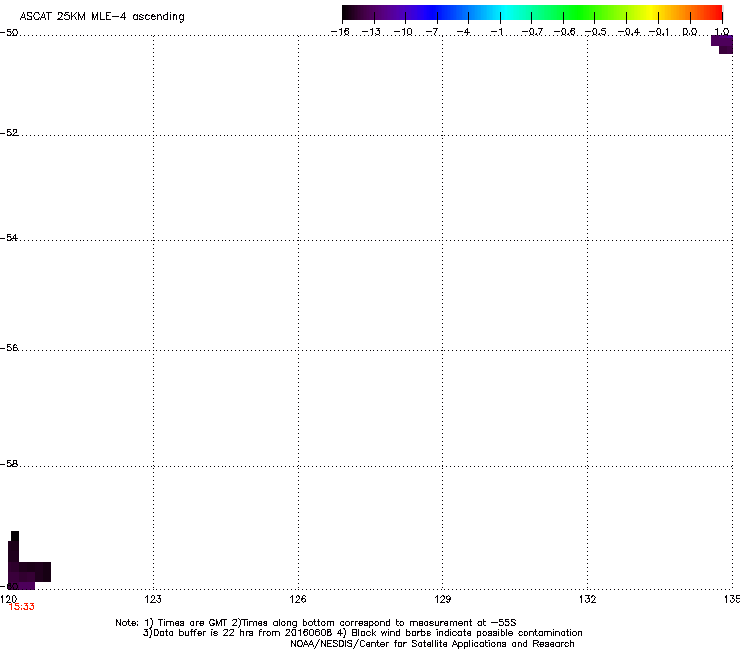Image resolution: width=740 pixels, height=650 pixels.
Task: Click the -52 latitude axis label
Action: pos(9,133)
